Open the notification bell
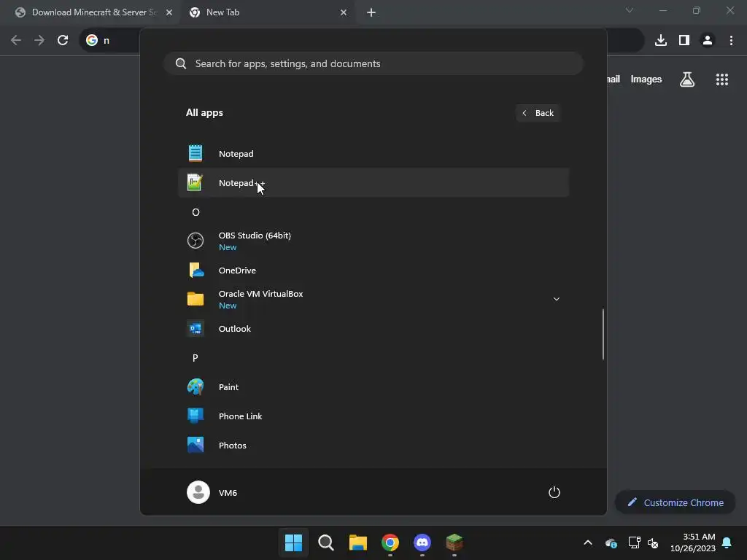This screenshot has width=747, height=560. (727, 542)
